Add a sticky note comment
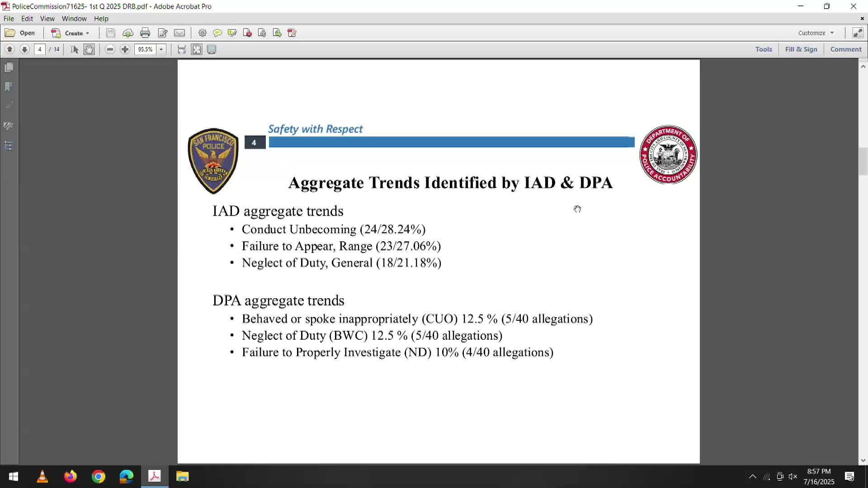This screenshot has height=488, width=868. (217, 33)
